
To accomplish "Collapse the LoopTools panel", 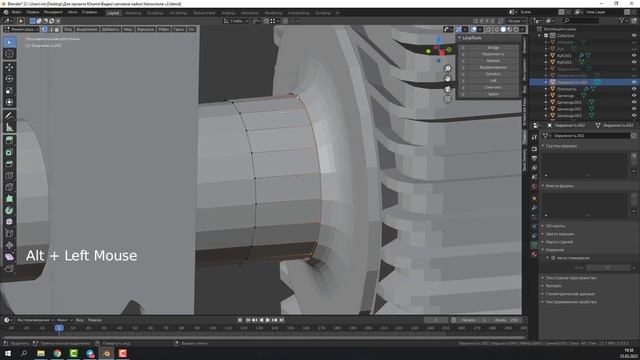I will tap(460, 38).
